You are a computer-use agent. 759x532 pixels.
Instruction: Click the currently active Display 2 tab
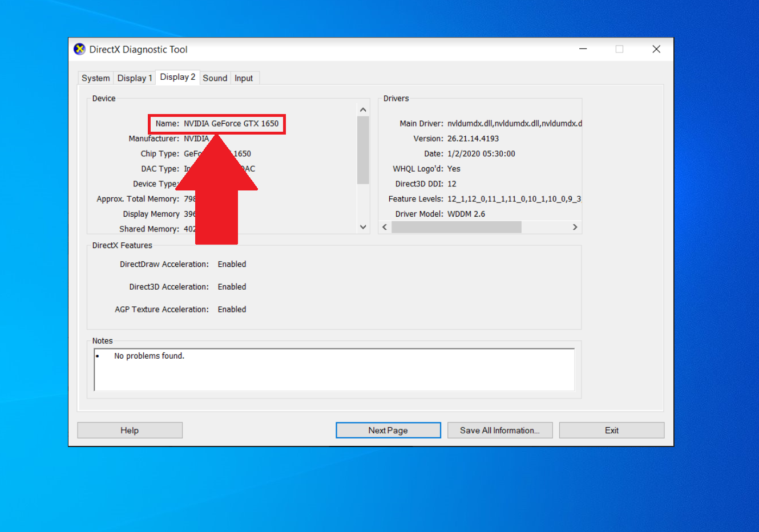(x=177, y=76)
